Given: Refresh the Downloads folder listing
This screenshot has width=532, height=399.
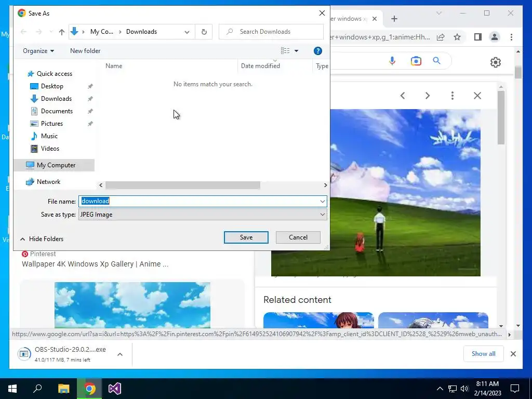Looking at the screenshot, I should point(204,32).
